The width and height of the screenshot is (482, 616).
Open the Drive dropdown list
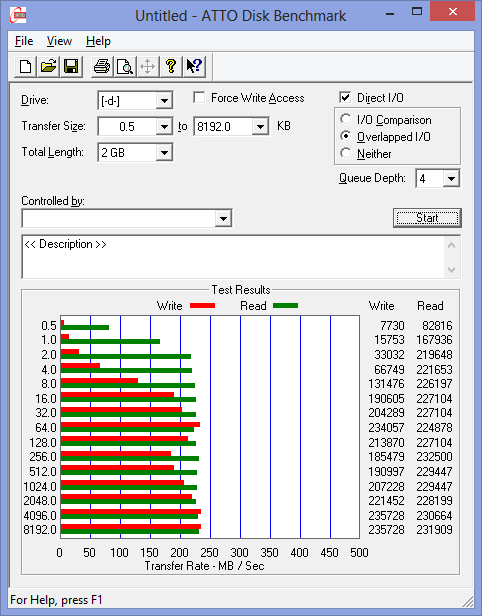164,101
